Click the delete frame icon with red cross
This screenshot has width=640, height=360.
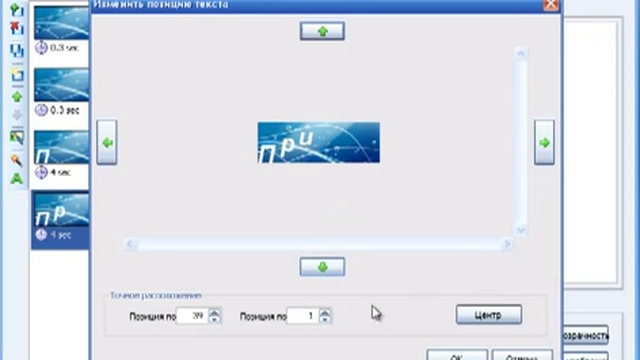click(x=16, y=29)
